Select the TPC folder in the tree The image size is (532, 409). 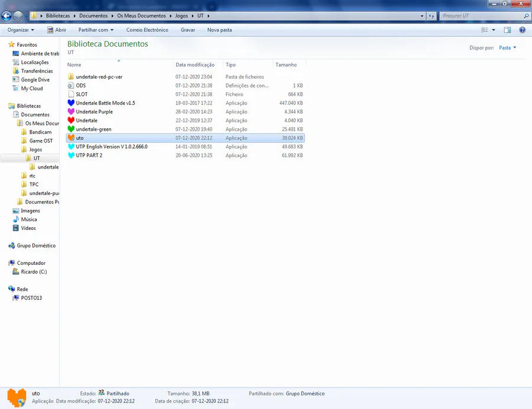pos(30,184)
